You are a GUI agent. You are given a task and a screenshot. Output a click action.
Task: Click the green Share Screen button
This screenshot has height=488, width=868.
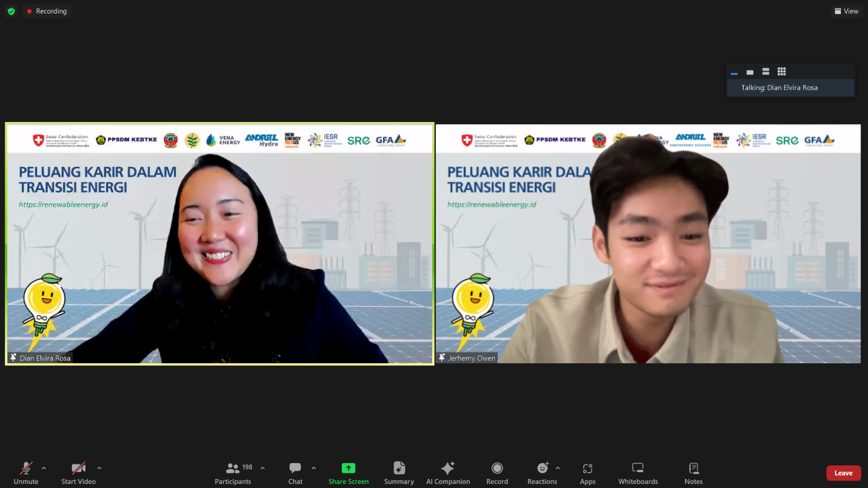coord(348,473)
